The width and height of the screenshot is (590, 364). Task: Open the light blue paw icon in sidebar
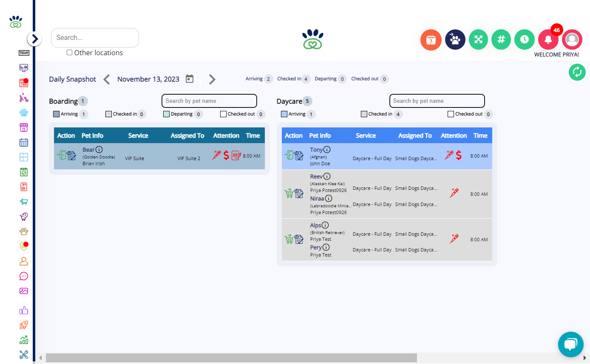click(x=24, y=113)
